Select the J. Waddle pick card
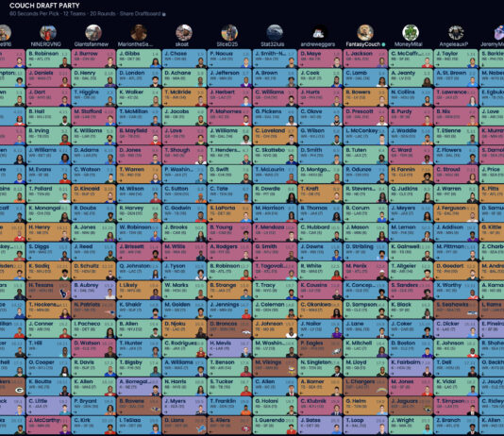This screenshot has height=436, width=504. [x=411, y=135]
